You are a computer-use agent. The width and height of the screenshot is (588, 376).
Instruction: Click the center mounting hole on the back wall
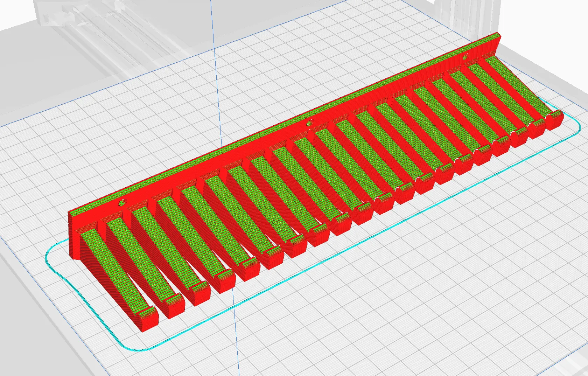(309, 123)
